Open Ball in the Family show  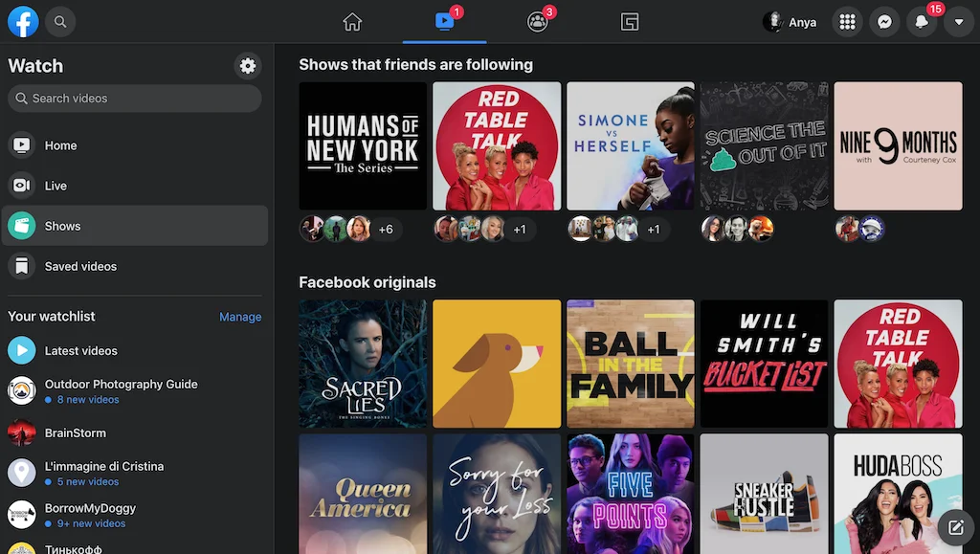(631, 364)
